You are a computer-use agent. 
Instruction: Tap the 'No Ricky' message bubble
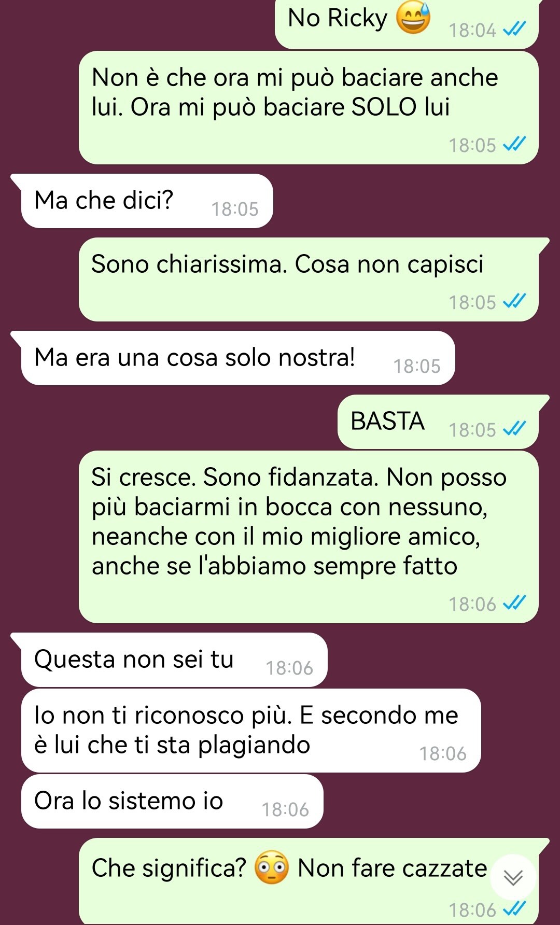[x=407, y=23]
